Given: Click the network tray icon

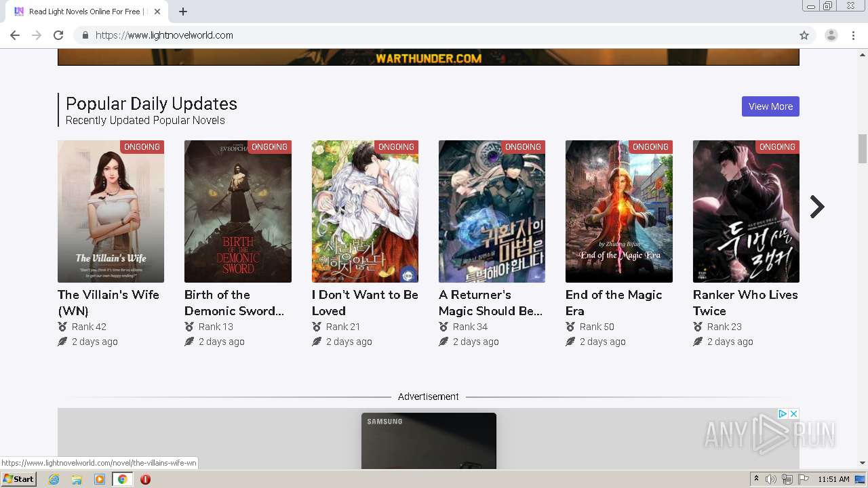Looking at the screenshot, I should pyautogui.click(x=787, y=479).
